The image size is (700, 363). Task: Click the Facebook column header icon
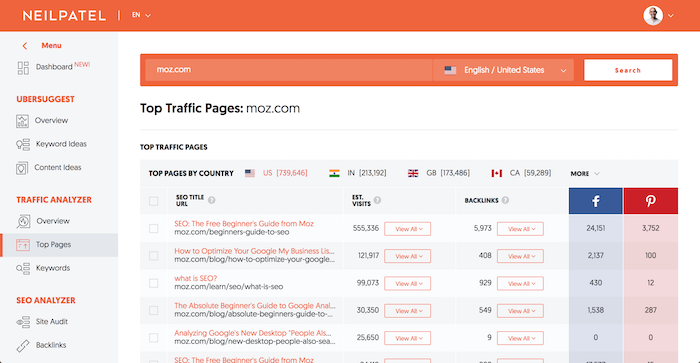tap(596, 201)
